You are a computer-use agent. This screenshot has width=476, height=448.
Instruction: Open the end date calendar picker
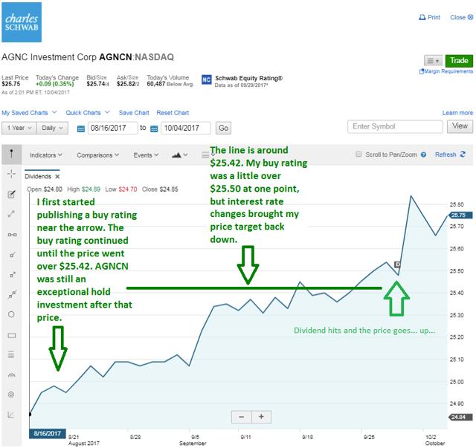[154, 129]
